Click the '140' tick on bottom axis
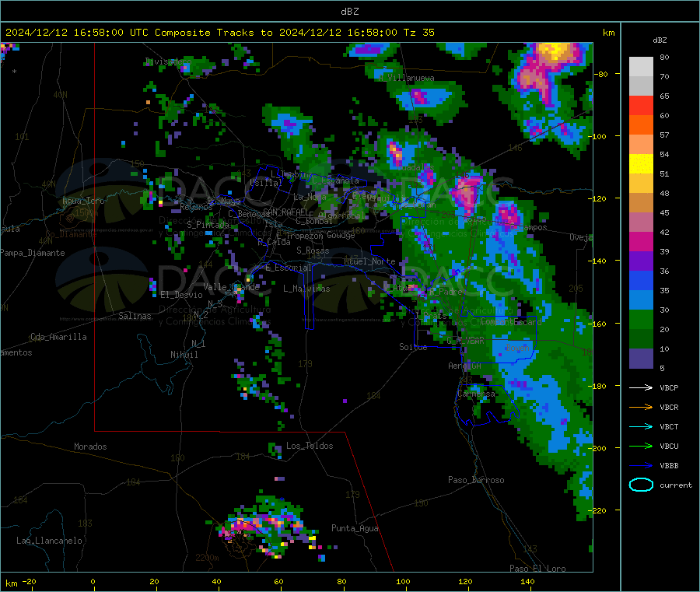Screen dimensions: 700x592 click(x=527, y=581)
